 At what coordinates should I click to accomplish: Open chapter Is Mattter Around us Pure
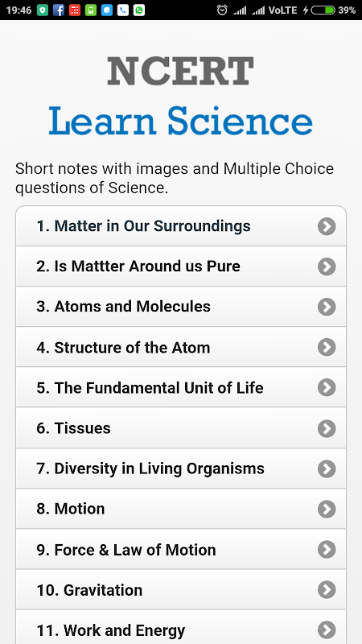181,266
